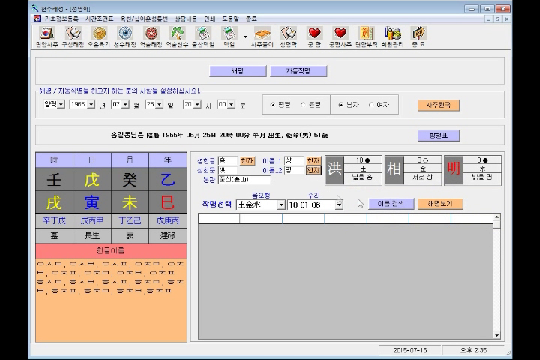Click the right lavender button at the top center

point(299,71)
